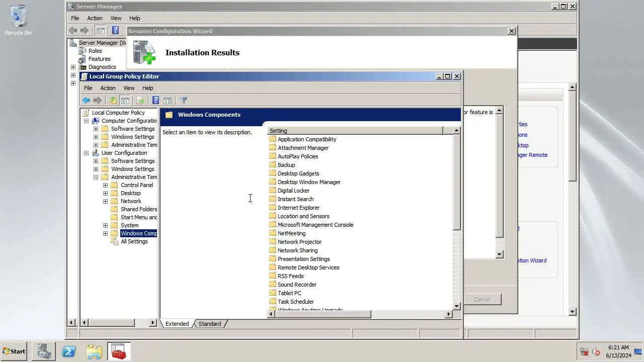This screenshot has height=362, width=644.
Task: Click the User Configuration node icon
Action: (x=96, y=153)
